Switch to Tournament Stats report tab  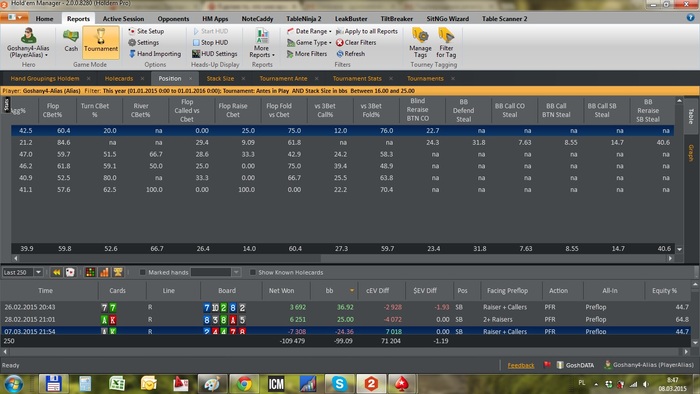tap(357, 79)
